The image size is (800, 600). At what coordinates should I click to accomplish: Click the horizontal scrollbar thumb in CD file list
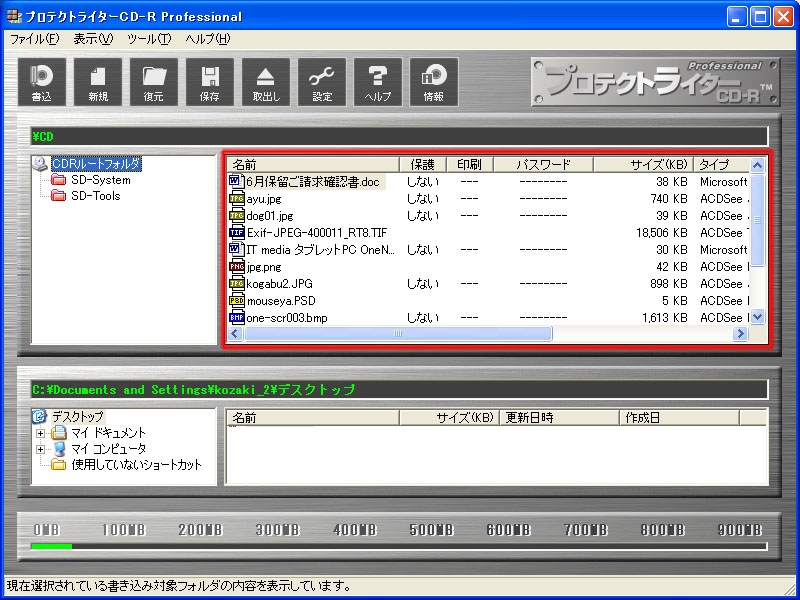(398, 334)
